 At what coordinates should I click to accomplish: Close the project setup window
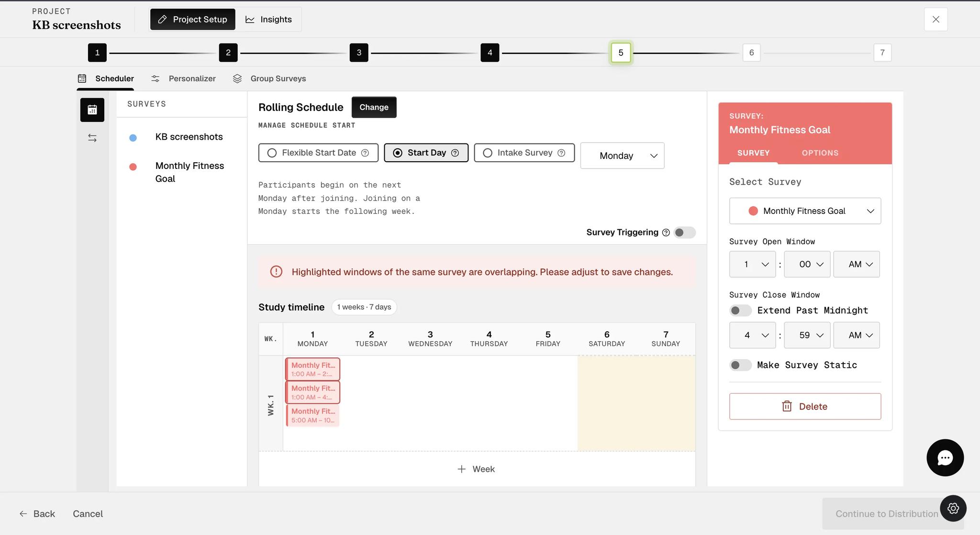936,19
